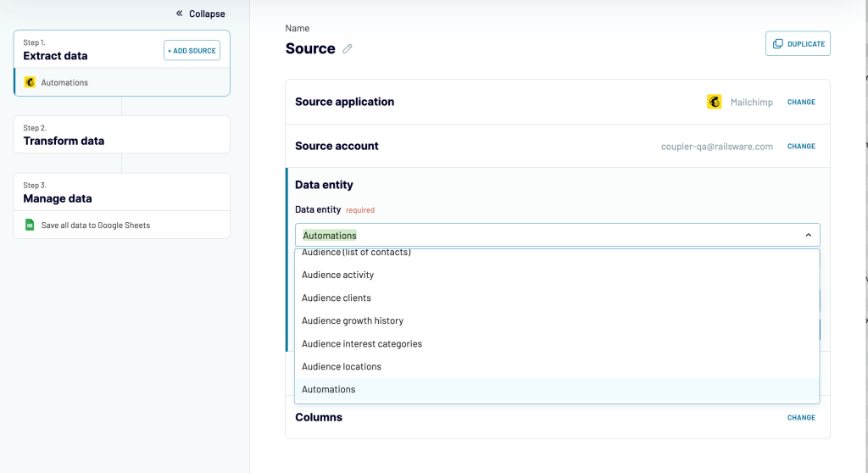Open Step 2 Transform data
868x473 pixels.
pos(122,135)
